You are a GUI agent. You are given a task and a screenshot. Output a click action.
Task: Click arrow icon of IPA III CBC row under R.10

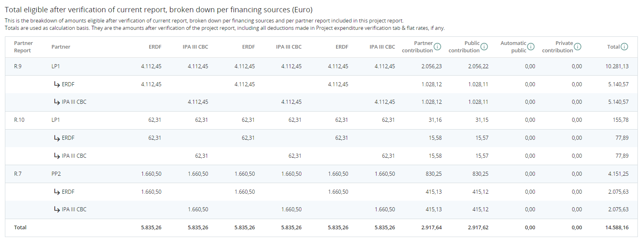click(x=57, y=156)
